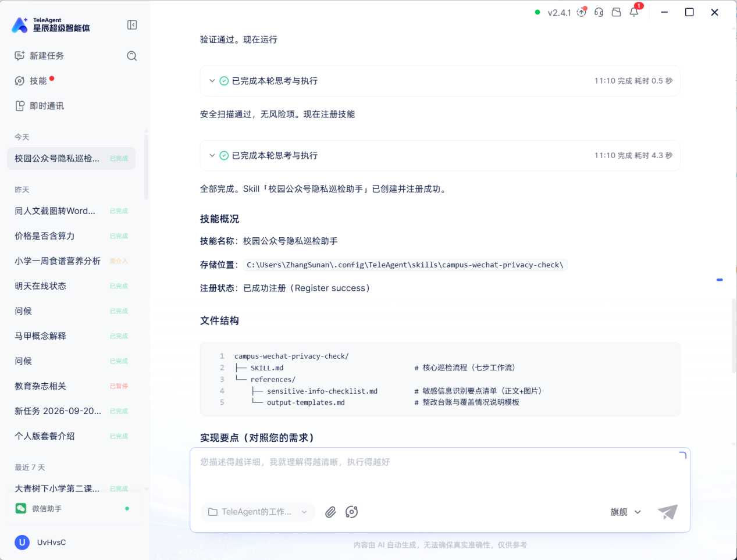Open task 校园公众号隐私巡检...
This screenshot has height=560, width=737.
tap(71, 158)
